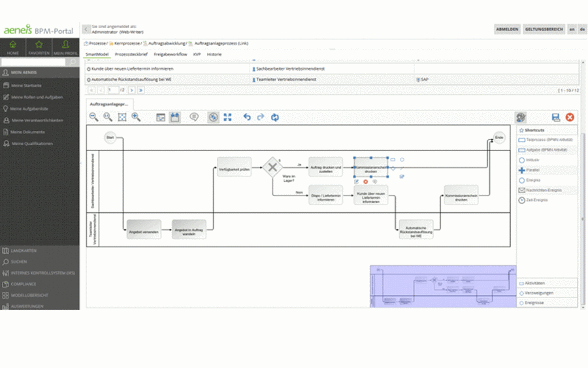Click the page number input field
The width and height of the screenshot is (588, 368).
tap(113, 90)
